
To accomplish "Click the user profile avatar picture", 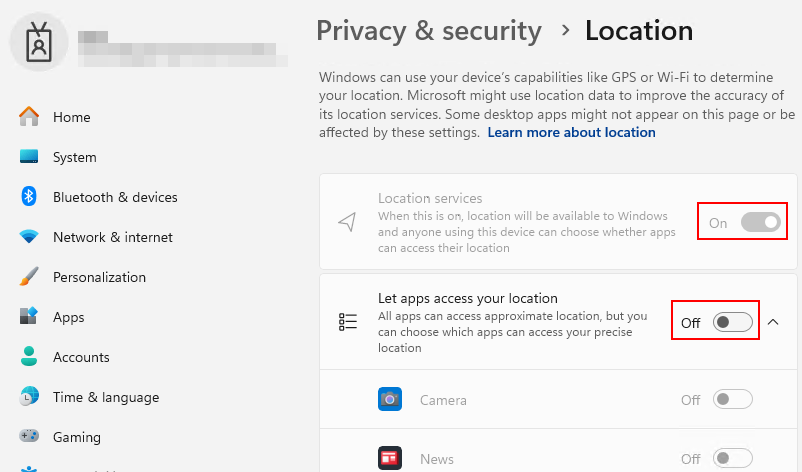I will point(39,43).
